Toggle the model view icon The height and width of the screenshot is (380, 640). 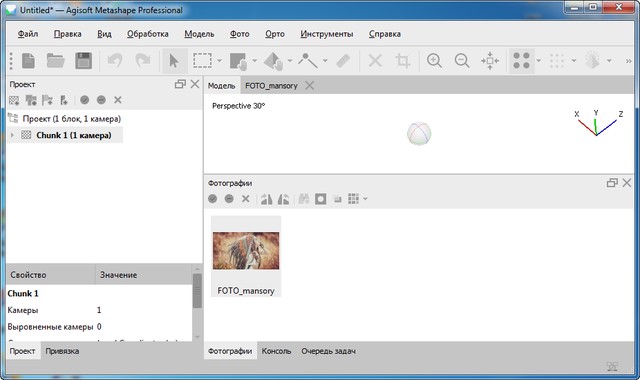coord(592,61)
